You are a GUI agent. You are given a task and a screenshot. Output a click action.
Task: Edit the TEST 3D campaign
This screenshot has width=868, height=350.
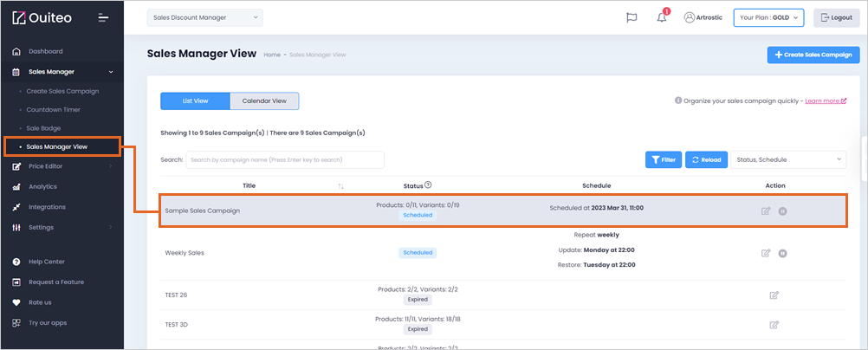click(x=774, y=325)
